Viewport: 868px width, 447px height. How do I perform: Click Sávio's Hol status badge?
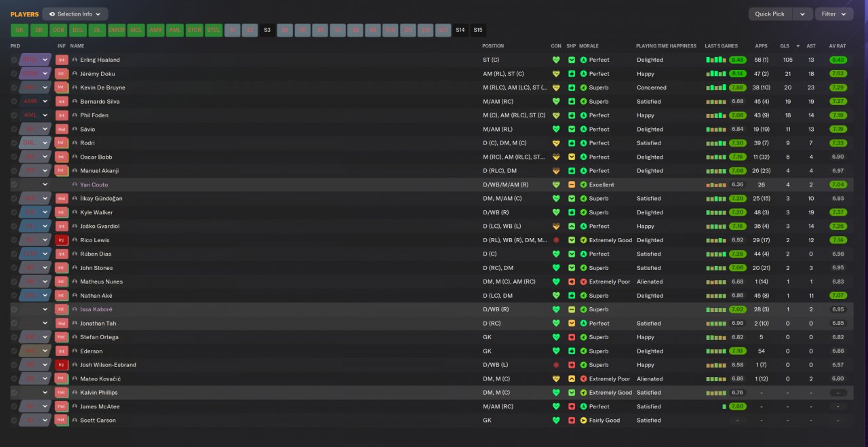tap(62, 129)
